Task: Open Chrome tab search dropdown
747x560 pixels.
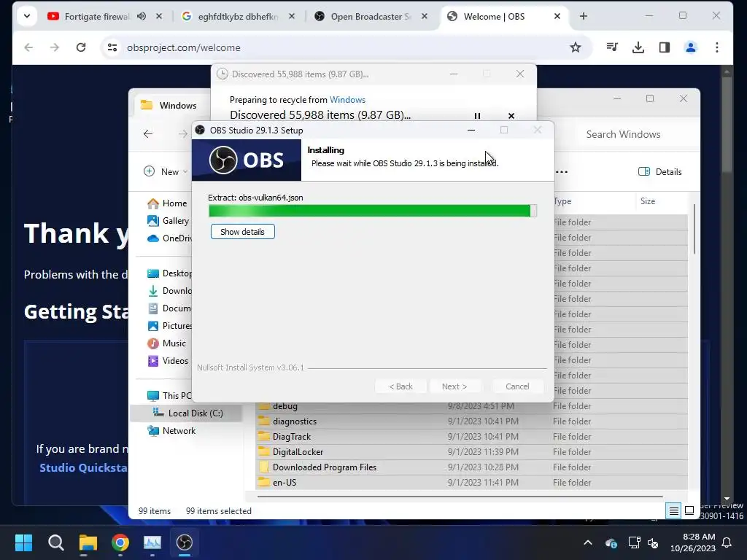Action: (27, 16)
